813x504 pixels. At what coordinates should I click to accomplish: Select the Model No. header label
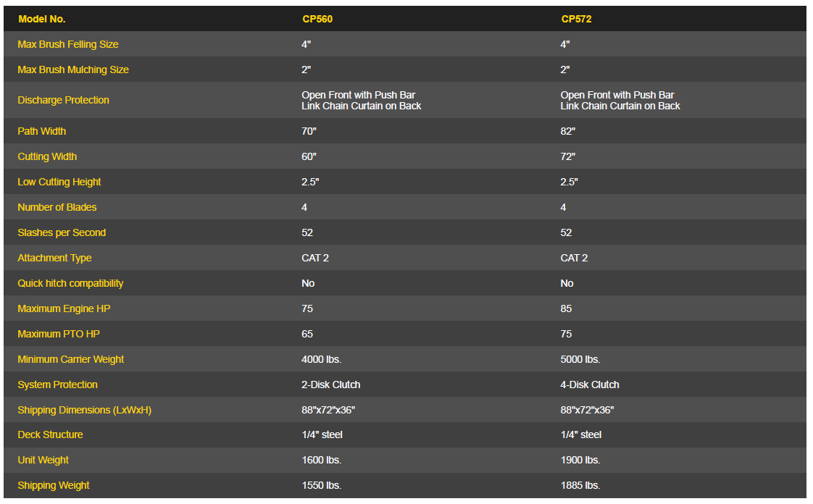point(41,19)
